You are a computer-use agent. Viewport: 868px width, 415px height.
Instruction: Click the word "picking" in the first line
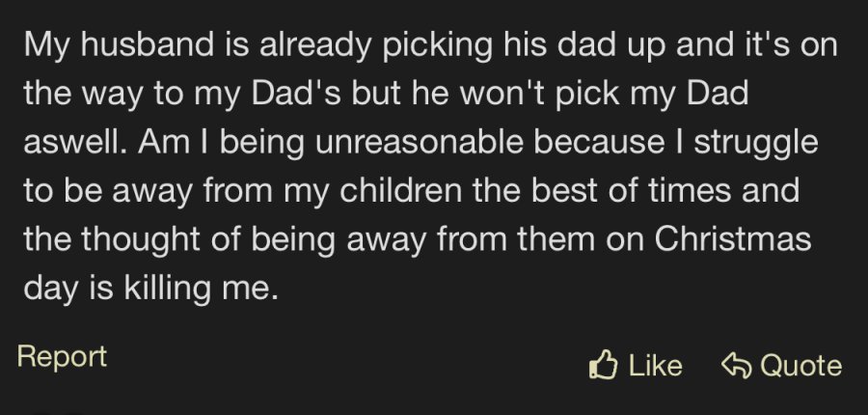[x=437, y=45]
